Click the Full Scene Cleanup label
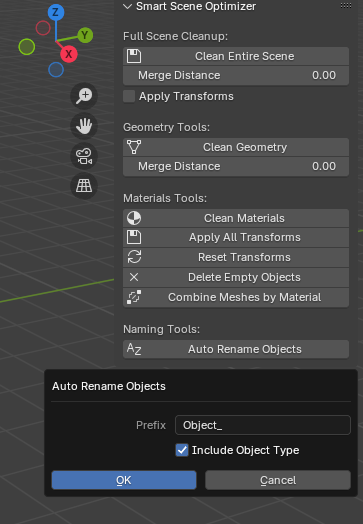 175,36
